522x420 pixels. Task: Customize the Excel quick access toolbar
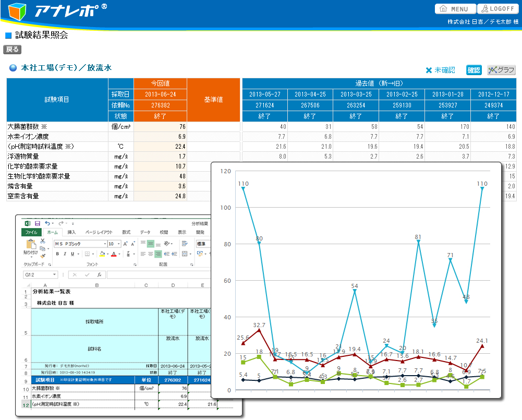pos(73,223)
